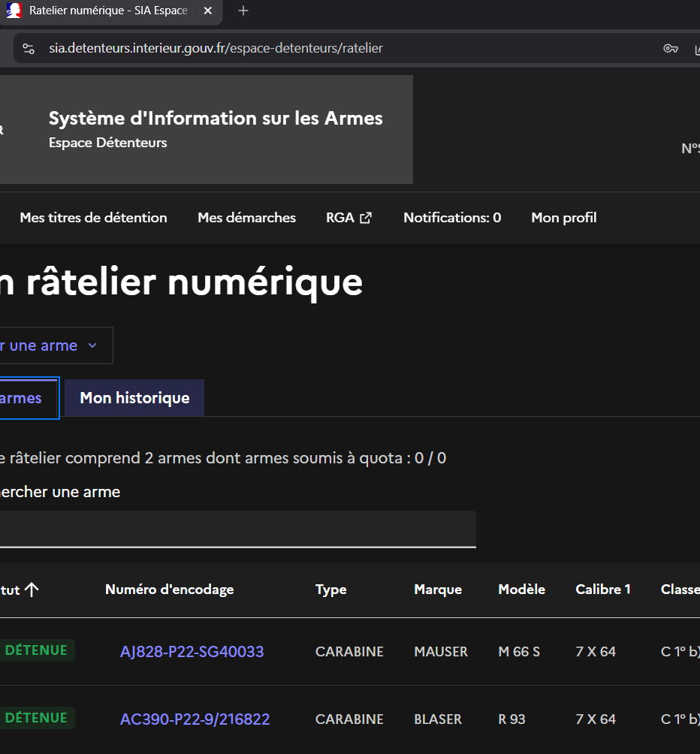Viewport: 700px width, 754px height.
Task: Click Système d'Information sur les Armes title
Action: [x=216, y=119]
